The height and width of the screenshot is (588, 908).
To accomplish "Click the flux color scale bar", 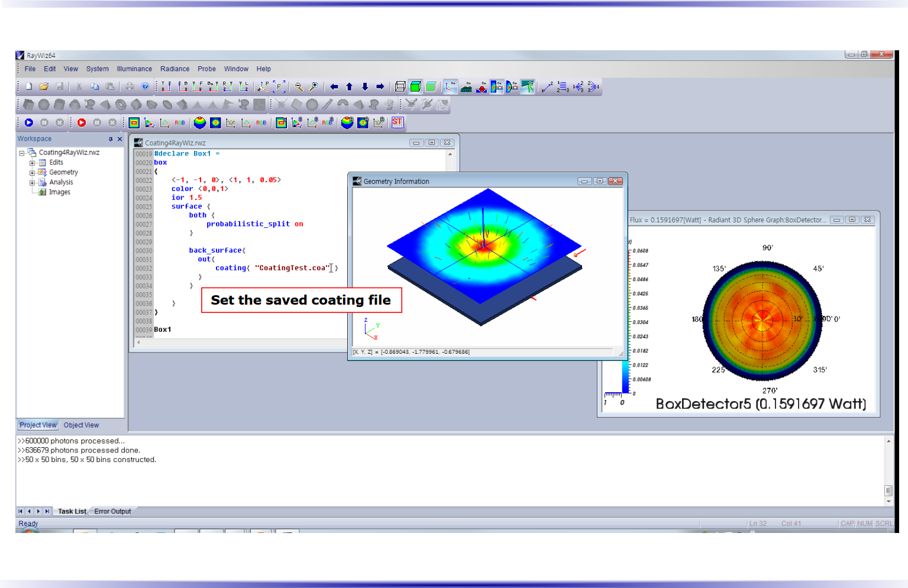I will tap(625, 319).
